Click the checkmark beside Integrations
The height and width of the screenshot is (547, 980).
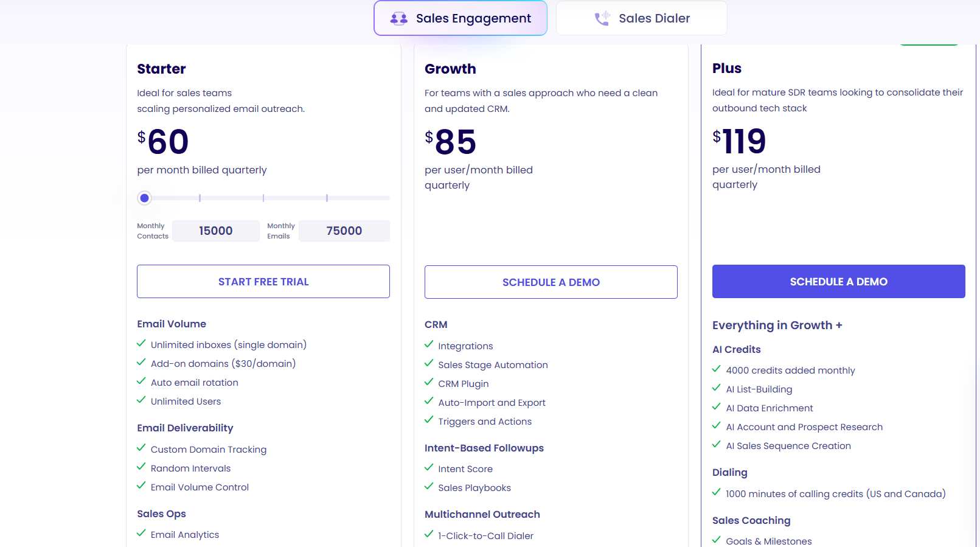(429, 344)
